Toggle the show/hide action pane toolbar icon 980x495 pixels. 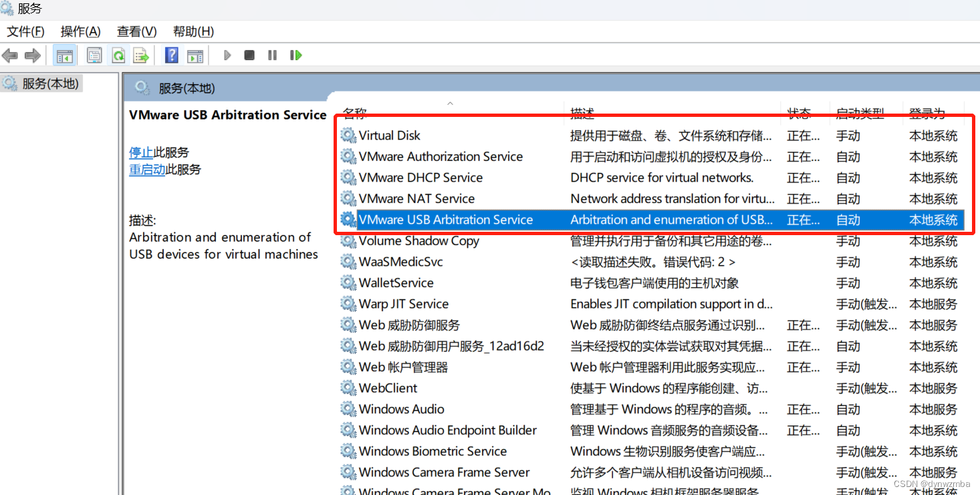tap(195, 55)
